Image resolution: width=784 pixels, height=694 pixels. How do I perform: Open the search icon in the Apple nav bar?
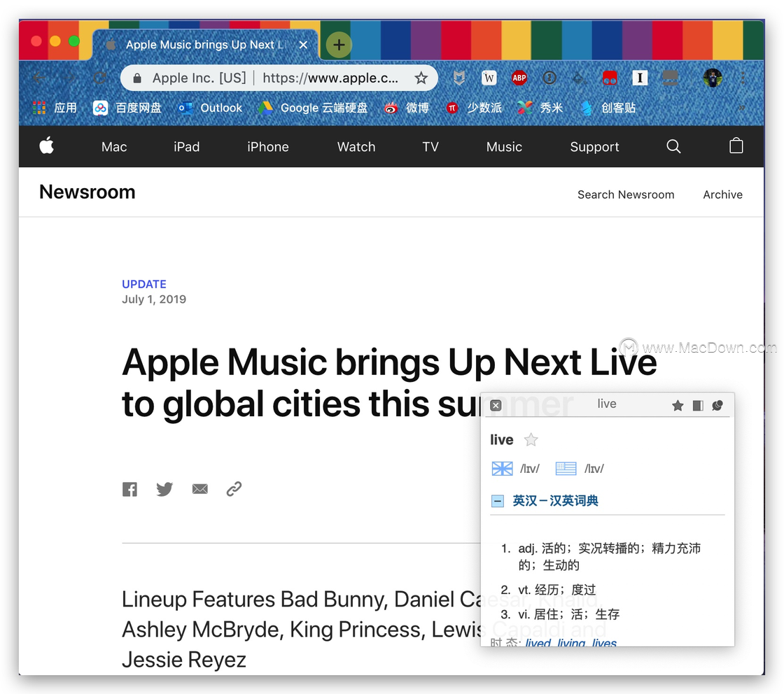click(x=673, y=146)
